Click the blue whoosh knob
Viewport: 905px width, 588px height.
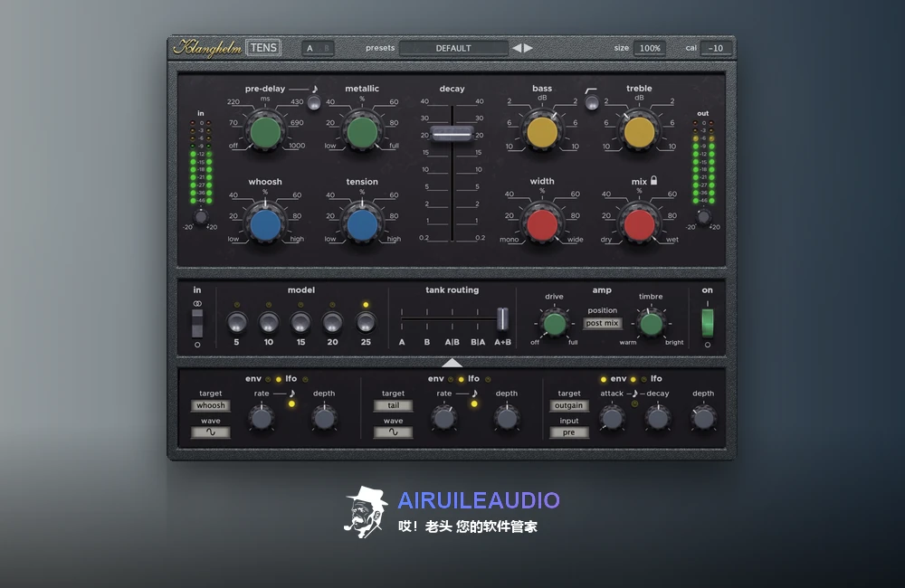point(265,225)
